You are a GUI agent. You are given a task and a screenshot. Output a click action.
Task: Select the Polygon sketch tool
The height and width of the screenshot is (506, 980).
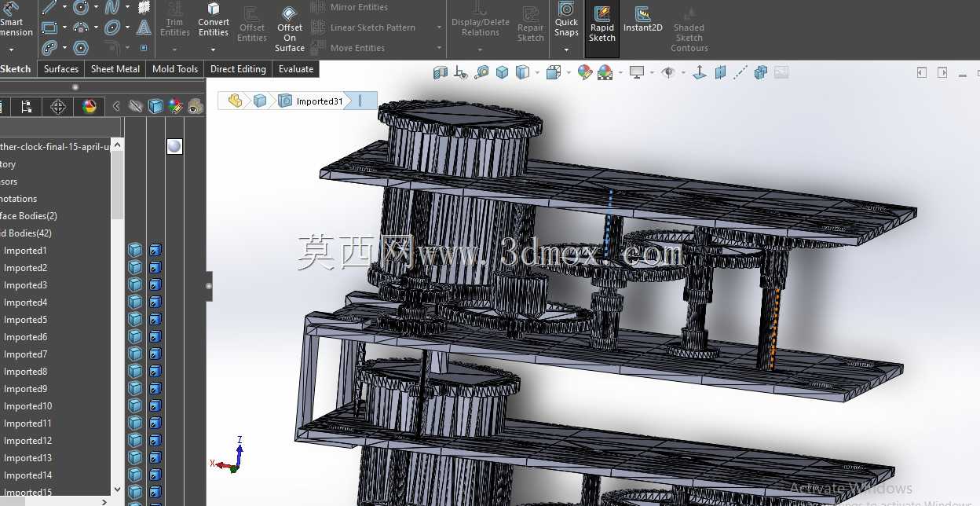(81, 48)
